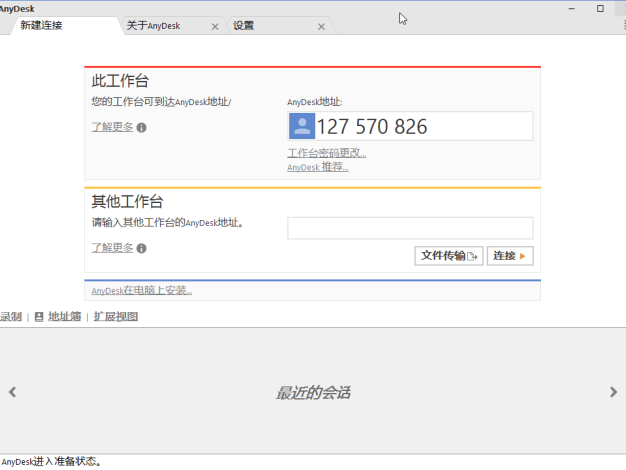Close the 关于AnyDesk tab
Viewport: 626px width, 470px height.
(215, 27)
